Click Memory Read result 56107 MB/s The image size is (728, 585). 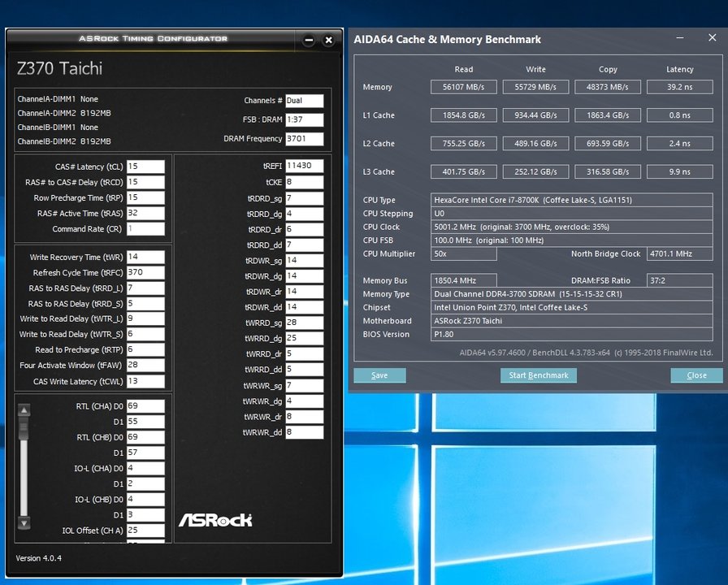463,87
